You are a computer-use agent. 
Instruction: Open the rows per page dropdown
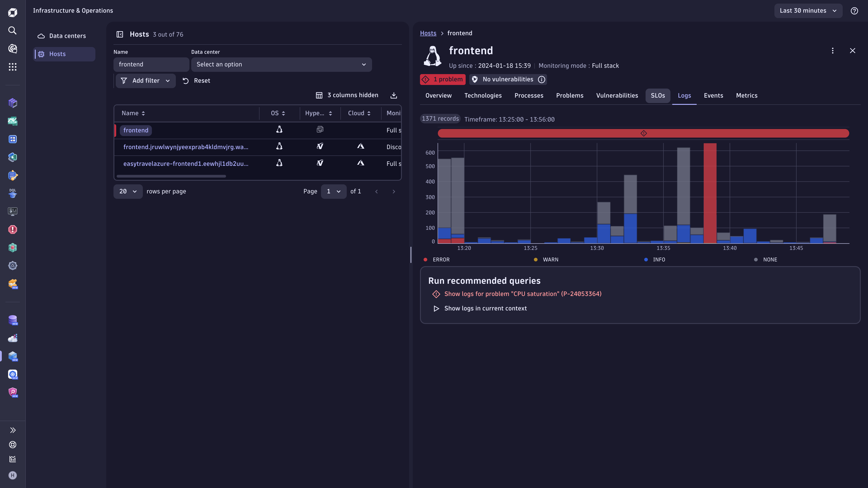coord(128,191)
